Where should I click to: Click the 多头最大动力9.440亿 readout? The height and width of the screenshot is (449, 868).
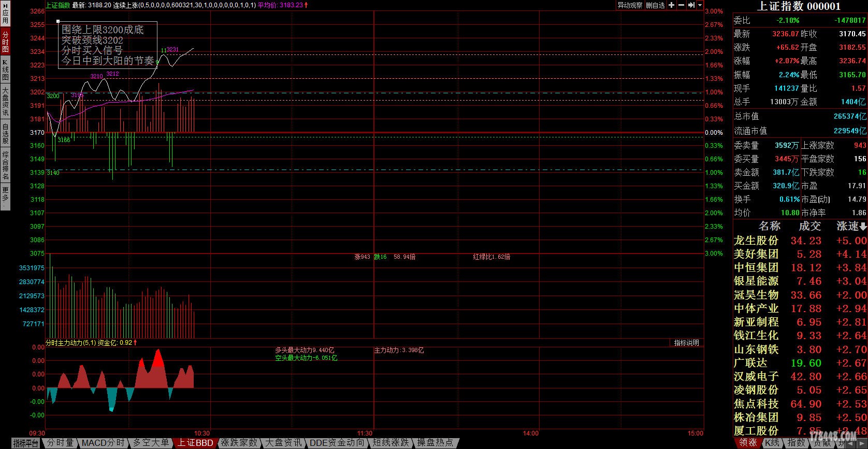(x=305, y=350)
